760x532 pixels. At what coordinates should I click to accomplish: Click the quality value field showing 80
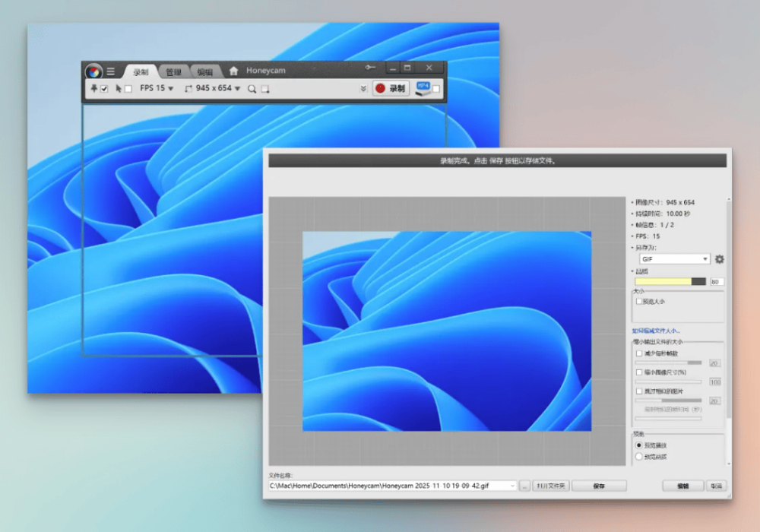[717, 281]
